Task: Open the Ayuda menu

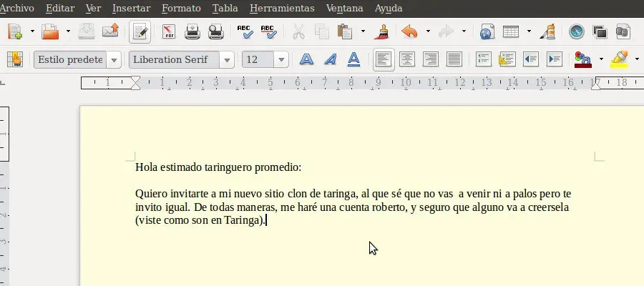Action: point(389,8)
